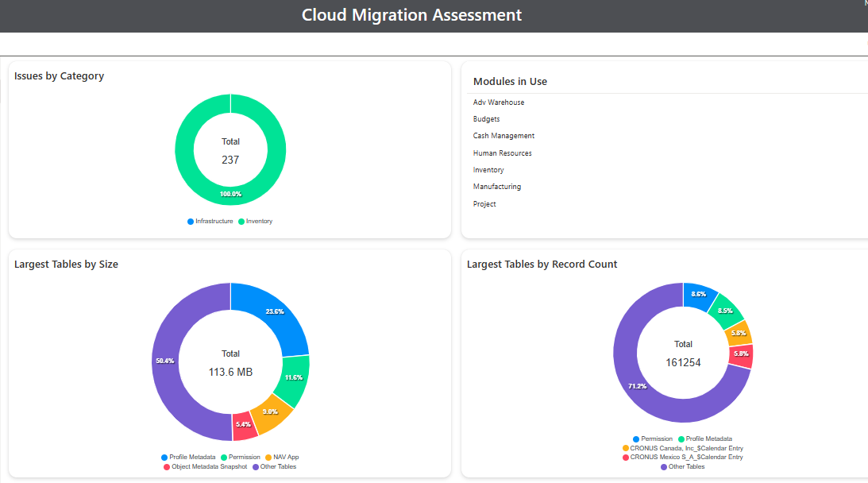Viewport: 868px width, 483px height.
Task: Click the 9.0% orange segment in Size chart
Action: click(270, 412)
